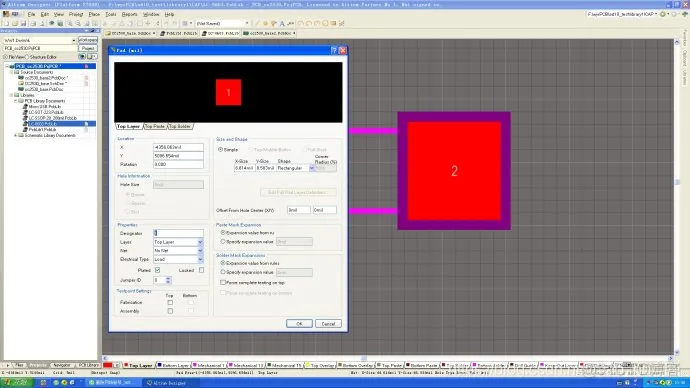690x388 pixels.
Task: Click the place string 'A' tool icon
Action: pyautogui.click(x=282, y=23)
